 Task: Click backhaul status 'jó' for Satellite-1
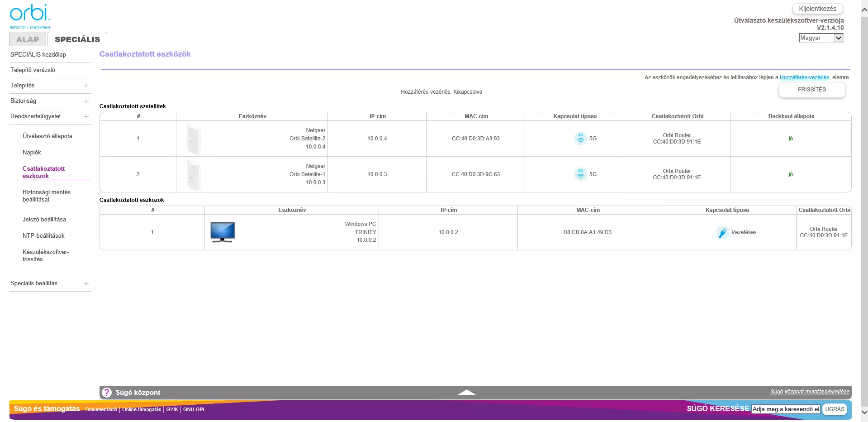click(790, 174)
